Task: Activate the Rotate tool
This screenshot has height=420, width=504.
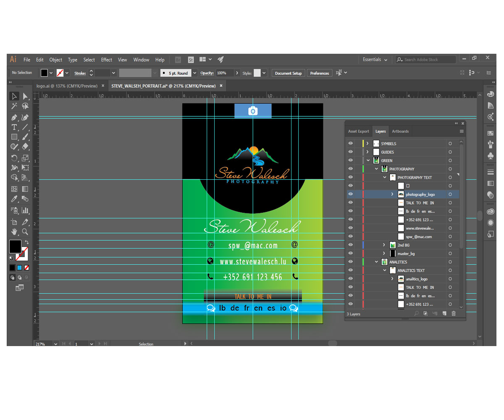Action: tap(14, 158)
